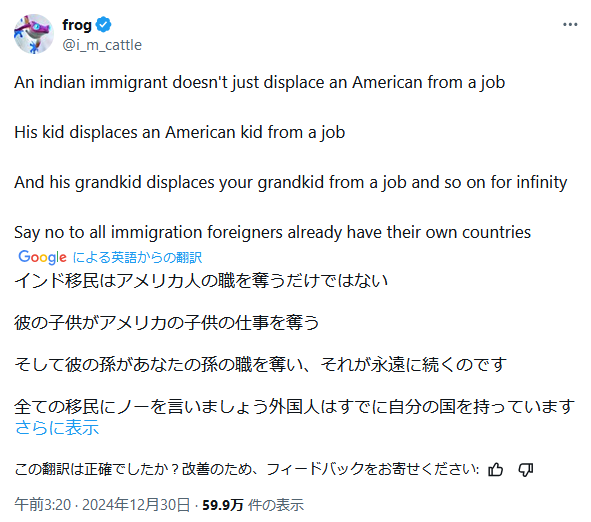View the 59.9万 件の表示 view count
The width and height of the screenshot is (591, 522).
pos(253,505)
